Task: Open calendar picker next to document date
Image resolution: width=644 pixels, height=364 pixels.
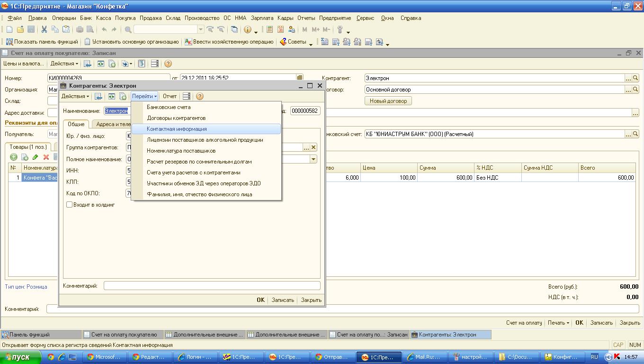Action: pos(299,78)
